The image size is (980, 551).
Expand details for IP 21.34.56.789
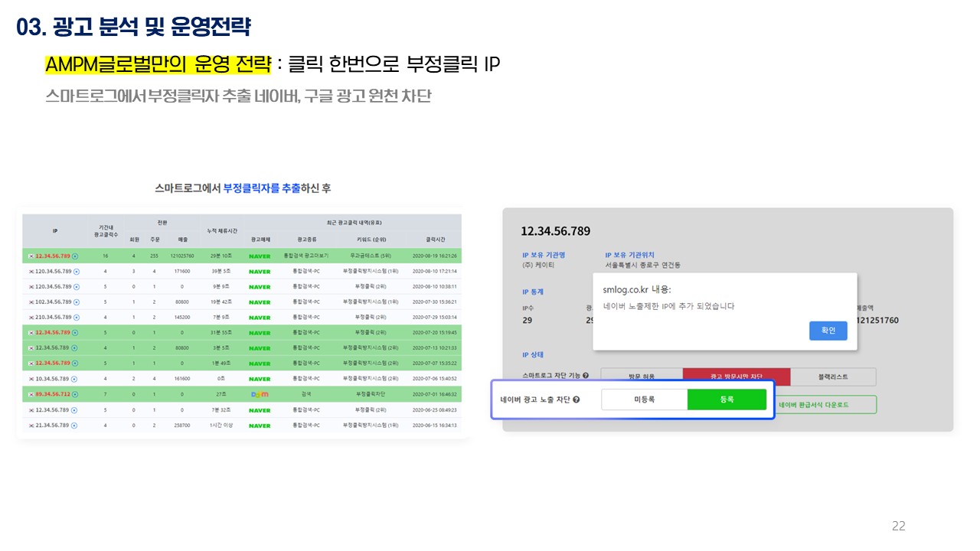click(x=73, y=425)
